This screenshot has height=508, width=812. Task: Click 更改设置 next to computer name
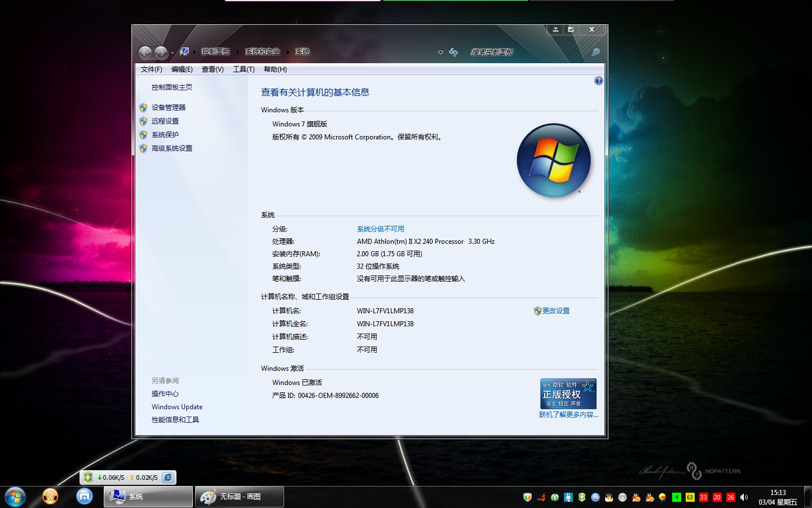point(556,311)
